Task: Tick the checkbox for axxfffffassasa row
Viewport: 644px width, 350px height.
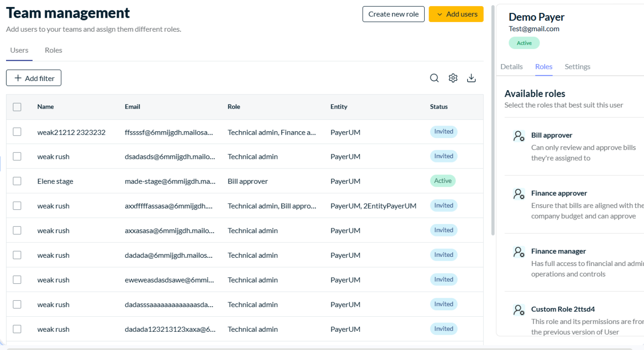Action: 17,206
